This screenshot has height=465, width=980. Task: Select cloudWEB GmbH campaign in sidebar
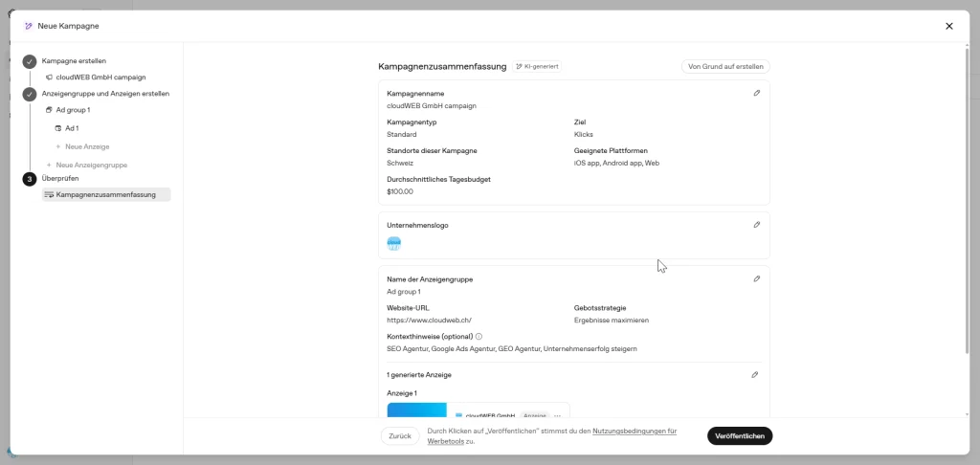click(x=100, y=77)
